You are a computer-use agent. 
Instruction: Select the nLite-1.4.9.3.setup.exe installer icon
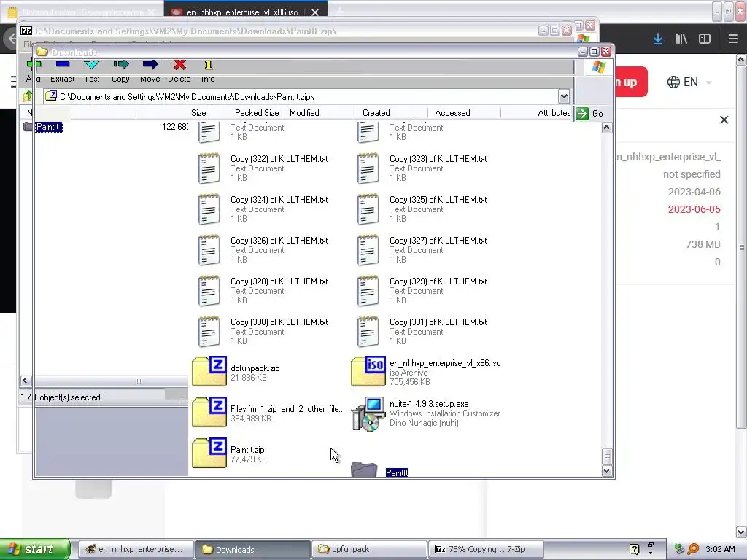pos(368,414)
